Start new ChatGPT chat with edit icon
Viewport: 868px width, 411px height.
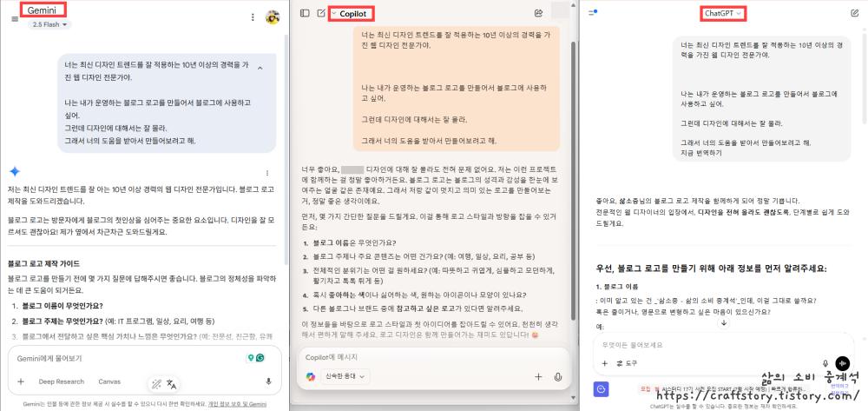[854, 13]
